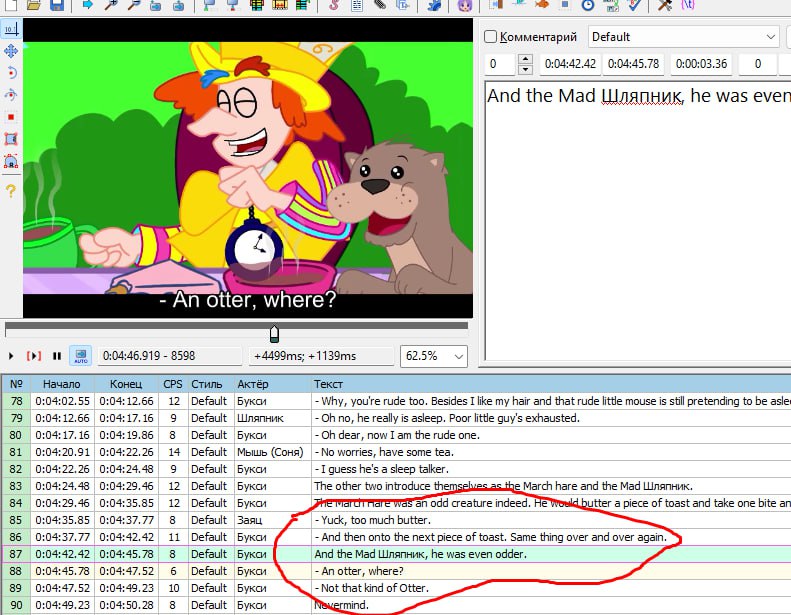Click the Начало column header
Image resolution: width=791 pixels, height=615 pixels.
point(63,384)
